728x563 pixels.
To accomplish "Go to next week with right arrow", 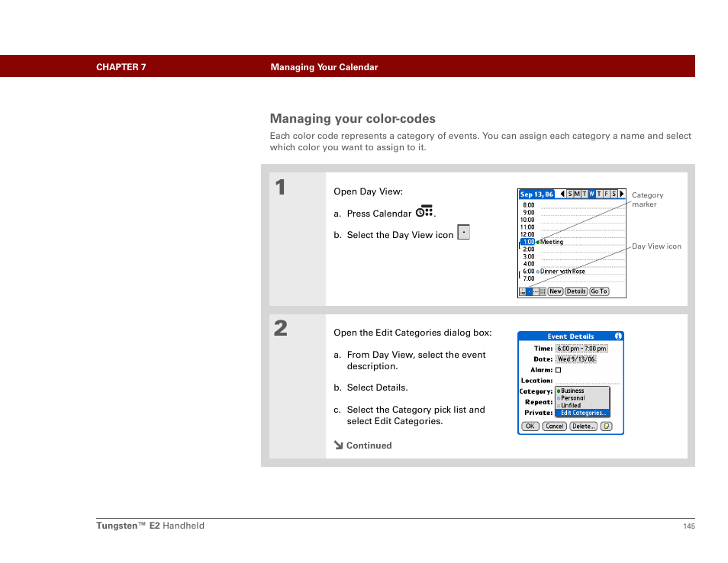I will (622, 194).
